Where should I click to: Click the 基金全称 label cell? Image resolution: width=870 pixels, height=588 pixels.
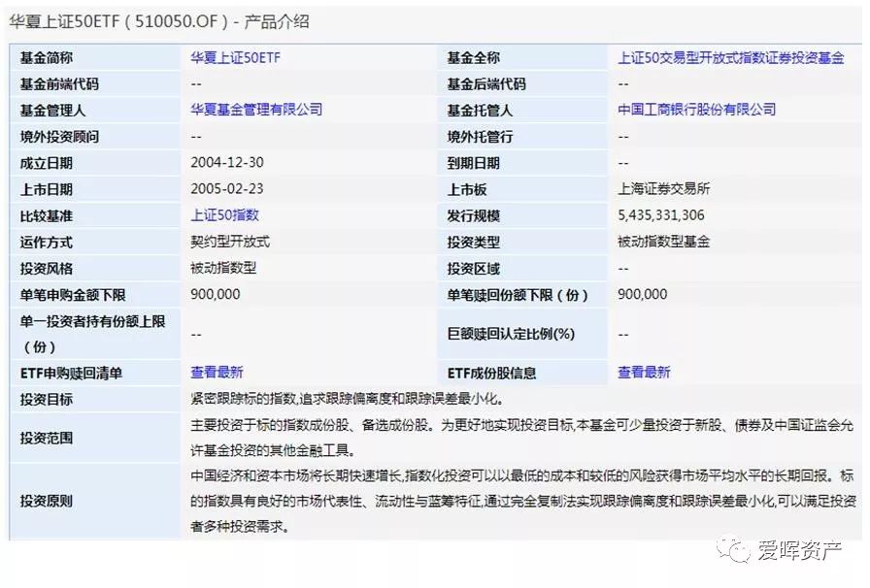pyautogui.click(x=522, y=57)
